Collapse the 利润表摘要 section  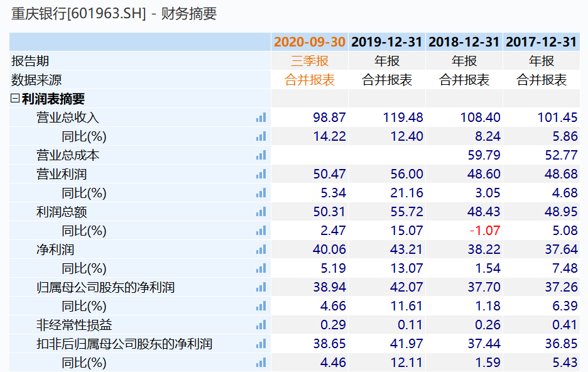[x=14, y=98]
